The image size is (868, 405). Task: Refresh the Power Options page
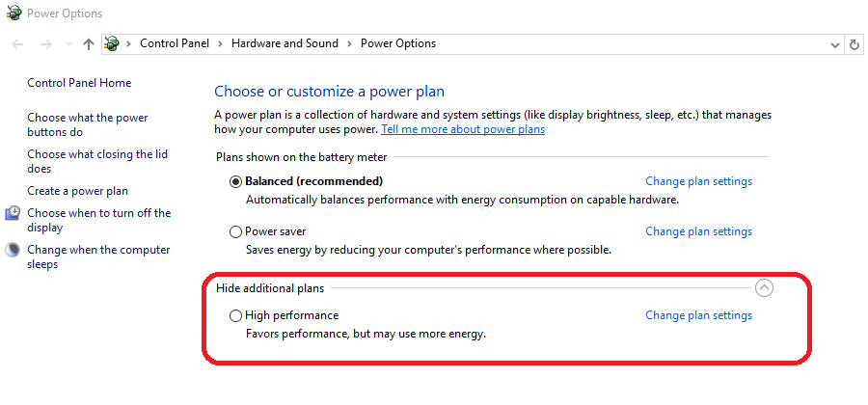point(854,44)
